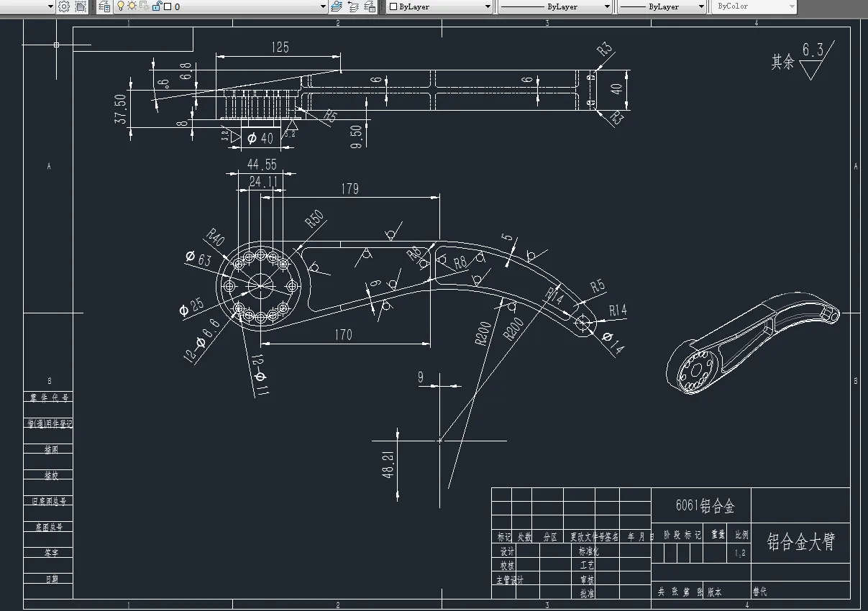Click the 12-Φ6.6 hole callout
868x611 pixels.
202,341
